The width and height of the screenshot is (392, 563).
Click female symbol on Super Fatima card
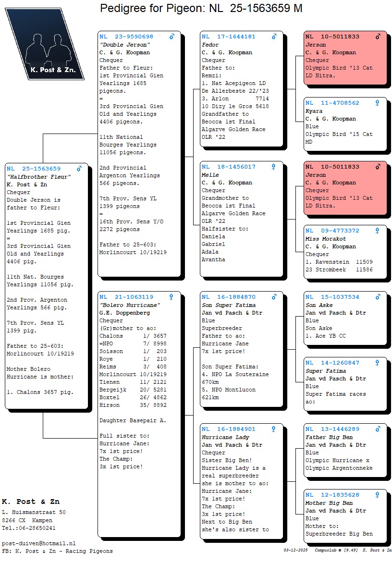377,363
